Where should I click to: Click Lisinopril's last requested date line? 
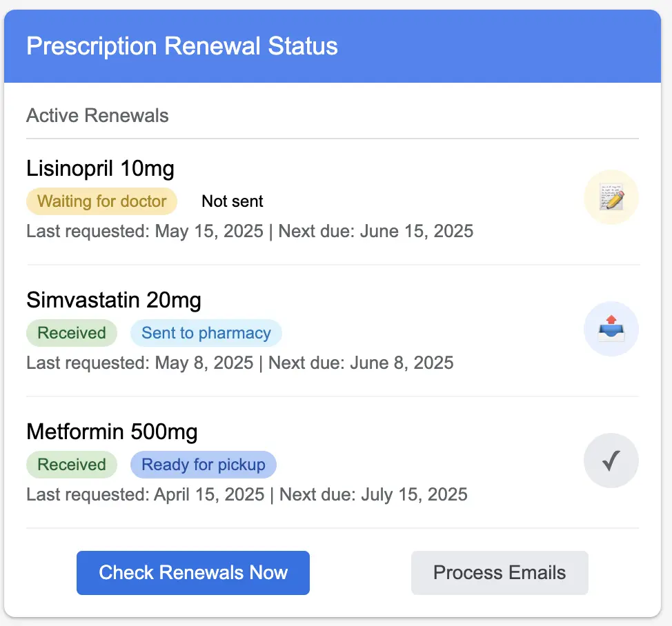click(x=145, y=230)
